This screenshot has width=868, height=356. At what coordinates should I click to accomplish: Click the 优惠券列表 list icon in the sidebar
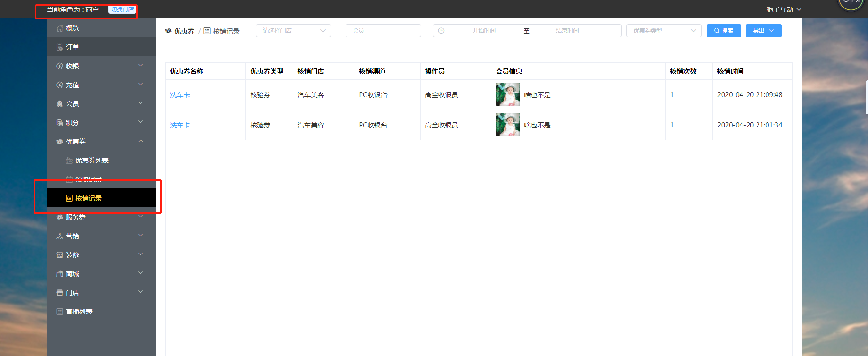[69, 161]
